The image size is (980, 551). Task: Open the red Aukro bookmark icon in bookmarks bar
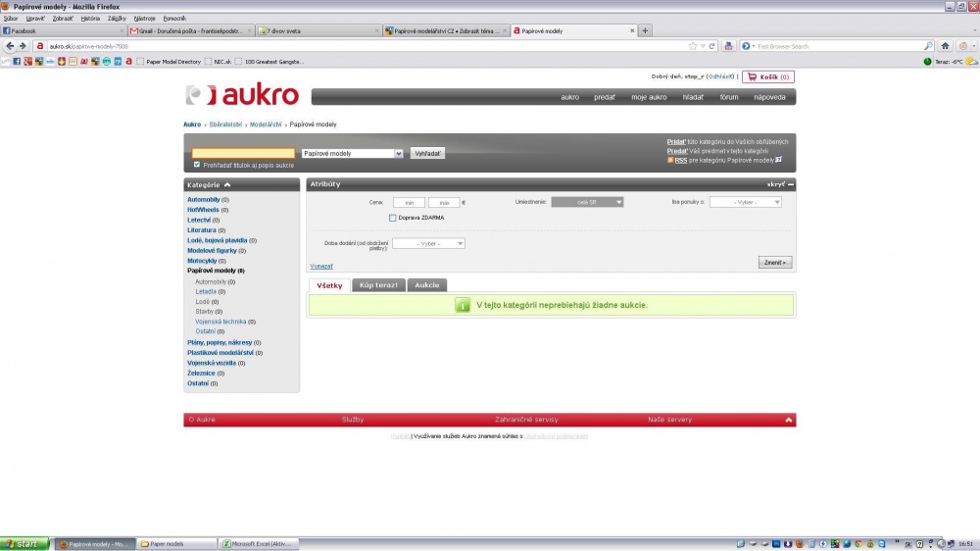click(128, 62)
